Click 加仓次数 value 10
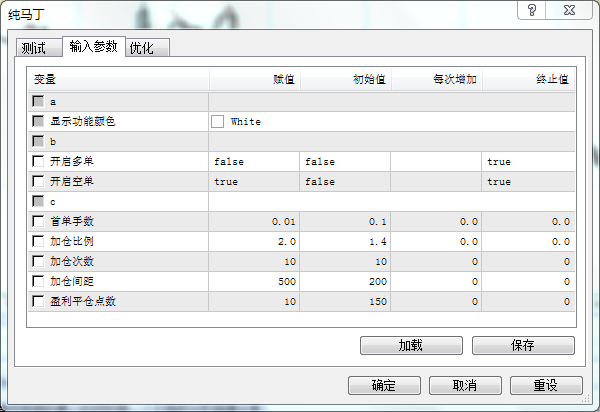Image resolution: width=600 pixels, height=412 pixels. pos(254,262)
